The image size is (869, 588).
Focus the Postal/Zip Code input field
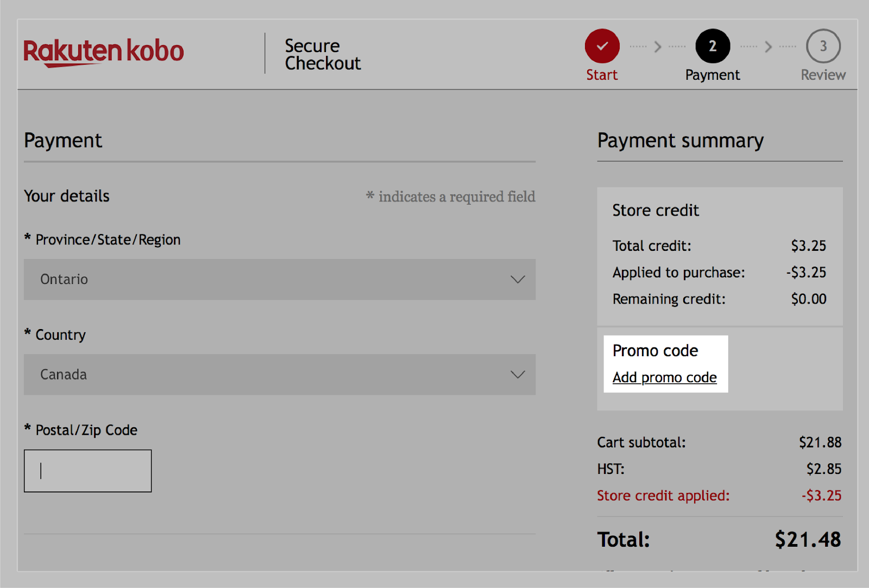click(x=87, y=471)
